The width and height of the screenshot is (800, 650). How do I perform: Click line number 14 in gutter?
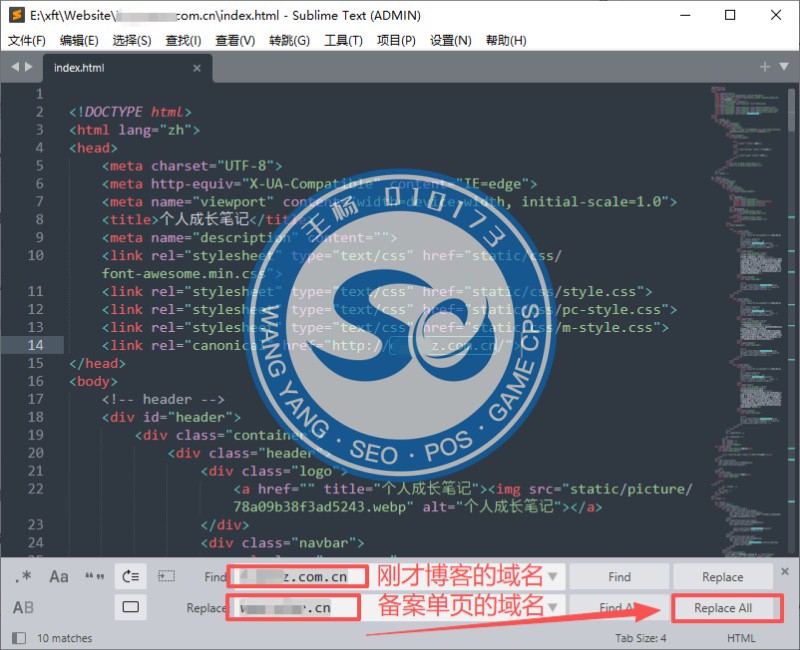point(35,345)
